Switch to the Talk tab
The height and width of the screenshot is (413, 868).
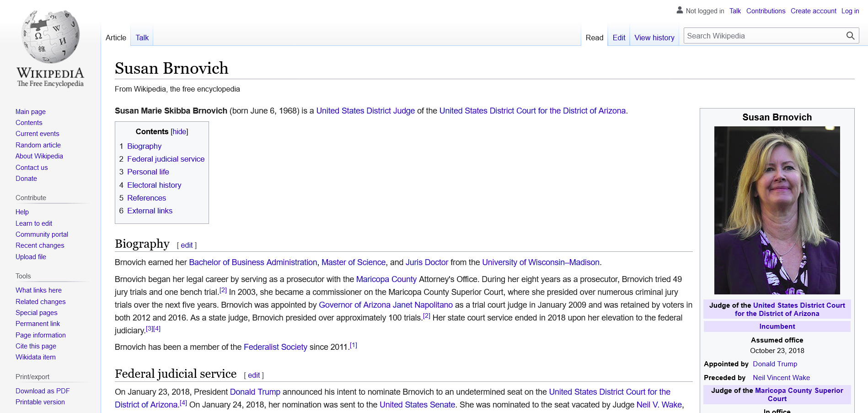click(142, 38)
